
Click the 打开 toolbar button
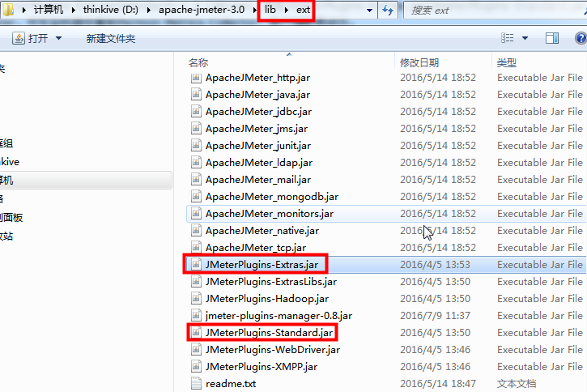[x=31, y=38]
